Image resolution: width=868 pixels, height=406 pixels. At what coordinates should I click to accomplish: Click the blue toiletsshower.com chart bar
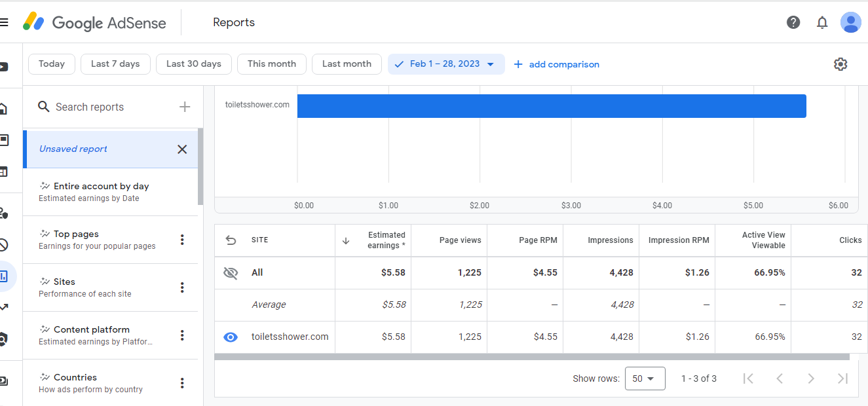click(x=552, y=106)
